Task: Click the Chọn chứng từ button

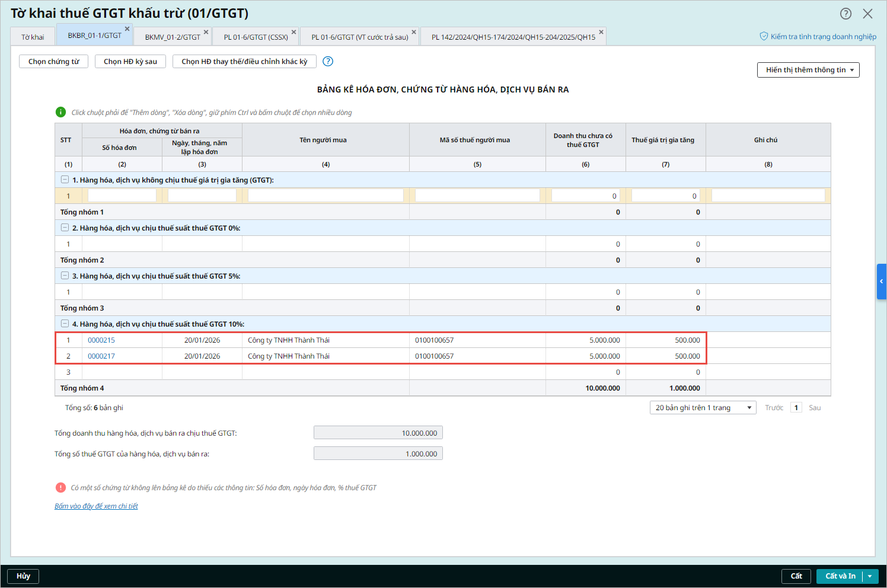Action: (x=53, y=62)
